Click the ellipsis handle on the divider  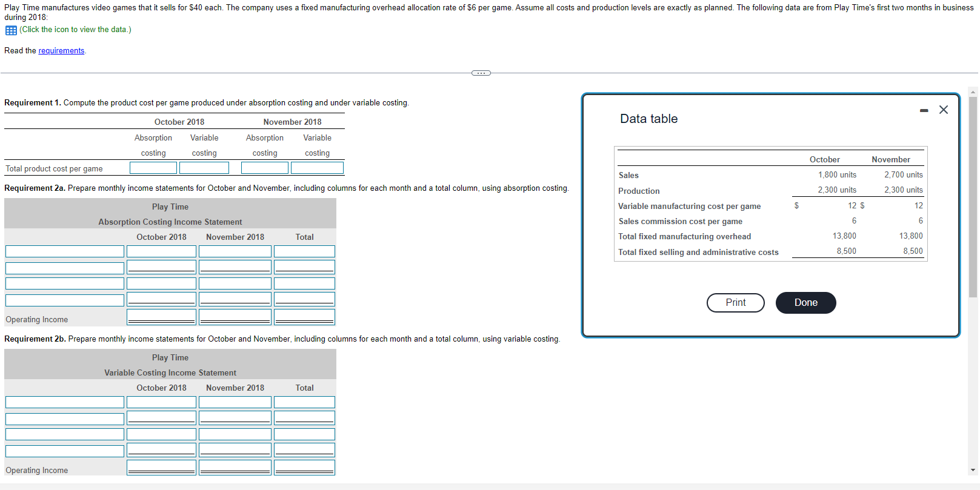pyautogui.click(x=481, y=73)
